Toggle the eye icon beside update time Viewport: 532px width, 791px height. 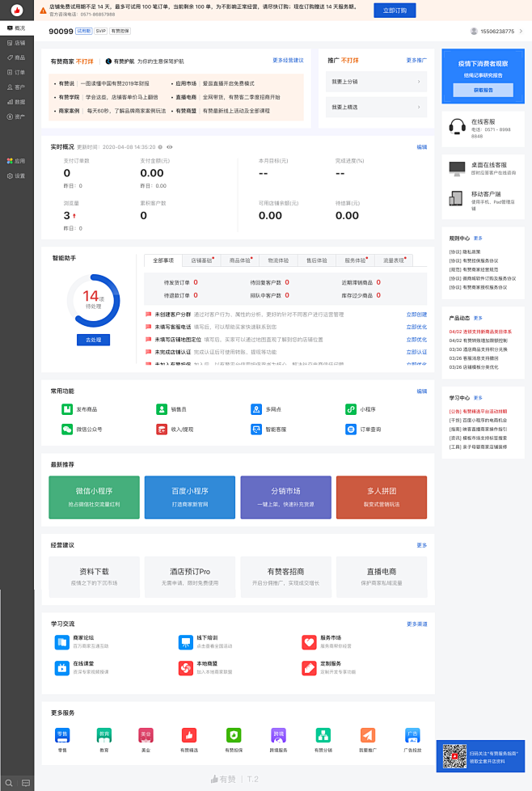[x=170, y=147]
